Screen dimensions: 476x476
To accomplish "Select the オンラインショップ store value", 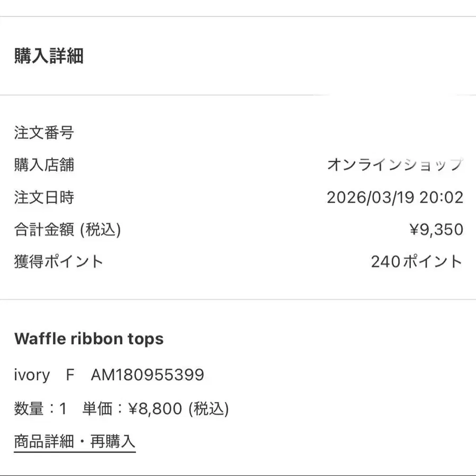I will click(395, 165).
